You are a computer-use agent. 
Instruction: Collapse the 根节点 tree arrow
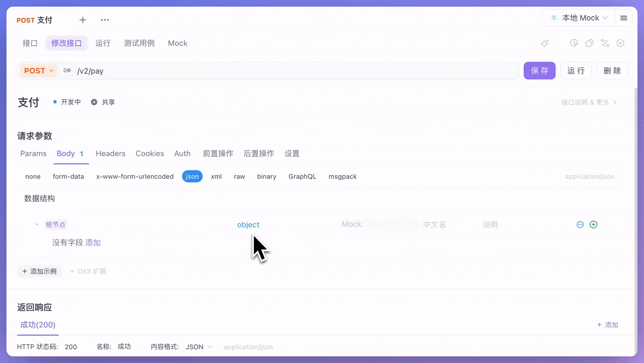[37, 225]
